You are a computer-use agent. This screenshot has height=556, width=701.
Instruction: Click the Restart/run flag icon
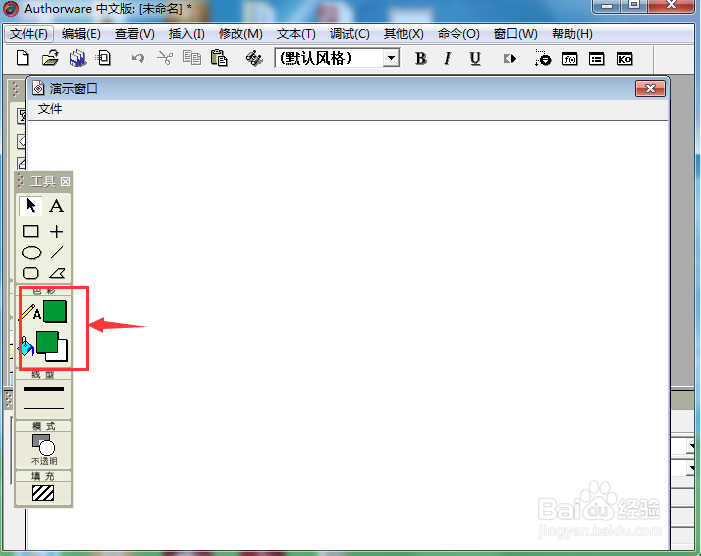(x=510, y=59)
